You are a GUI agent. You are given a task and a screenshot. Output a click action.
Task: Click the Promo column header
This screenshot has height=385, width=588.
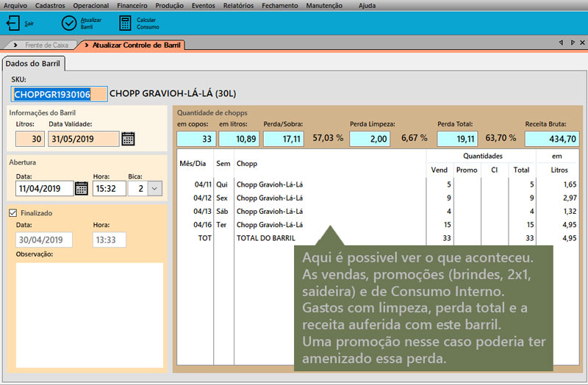pyautogui.click(x=467, y=170)
